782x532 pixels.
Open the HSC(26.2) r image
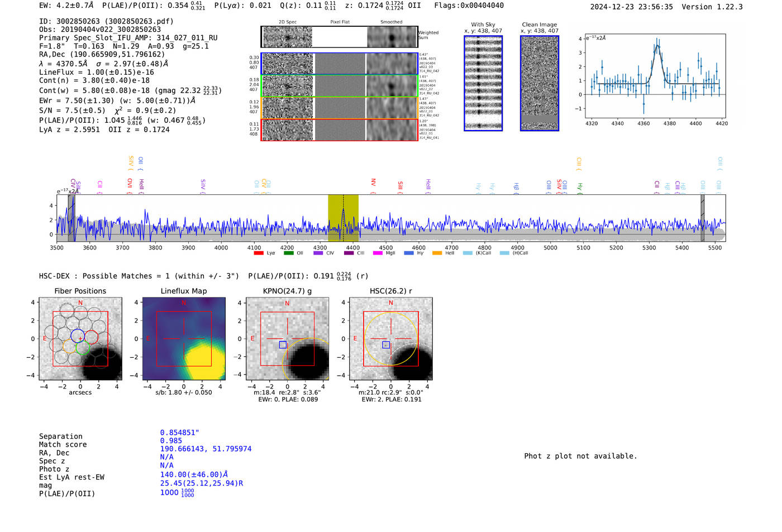(390, 338)
